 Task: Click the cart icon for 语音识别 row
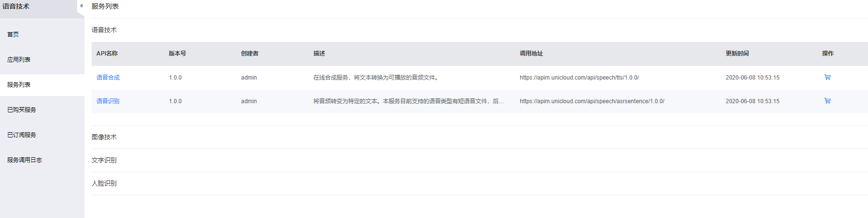(827, 101)
